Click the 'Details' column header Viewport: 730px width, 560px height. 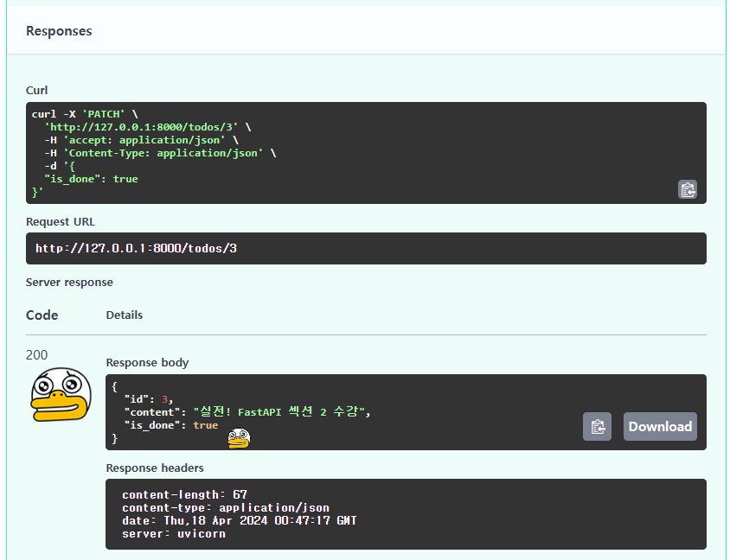pyautogui.click(x=125, y=315)
